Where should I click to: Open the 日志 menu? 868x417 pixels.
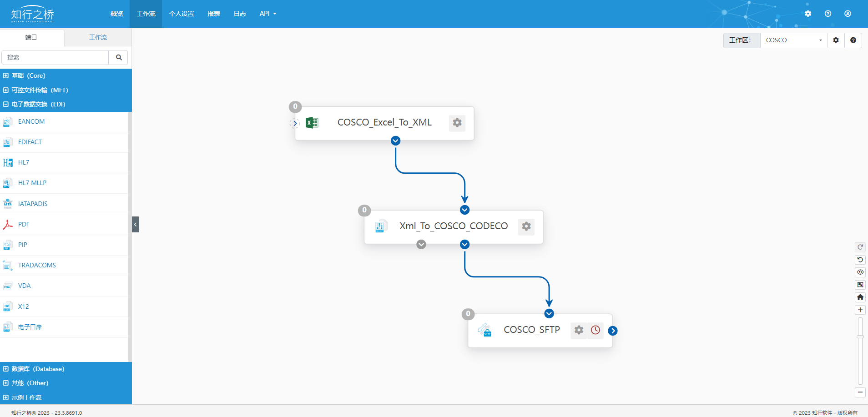240,14
